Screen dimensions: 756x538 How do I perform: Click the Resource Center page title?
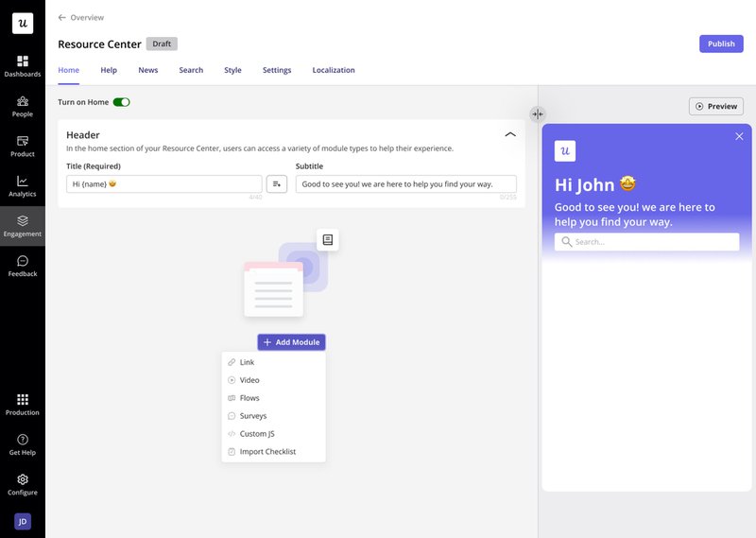[x=100, y=44]
